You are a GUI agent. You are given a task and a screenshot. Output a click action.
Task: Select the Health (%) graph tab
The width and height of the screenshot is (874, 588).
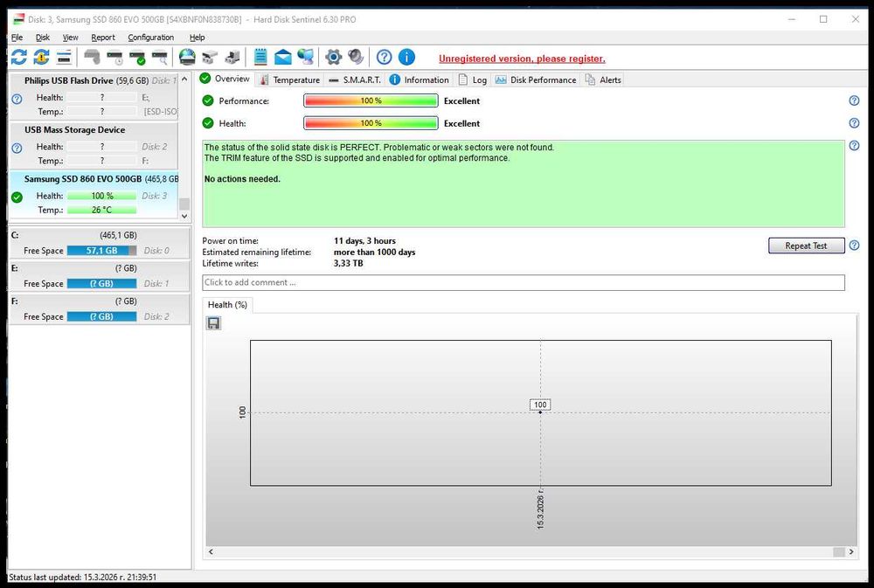(x=227, y=305)
